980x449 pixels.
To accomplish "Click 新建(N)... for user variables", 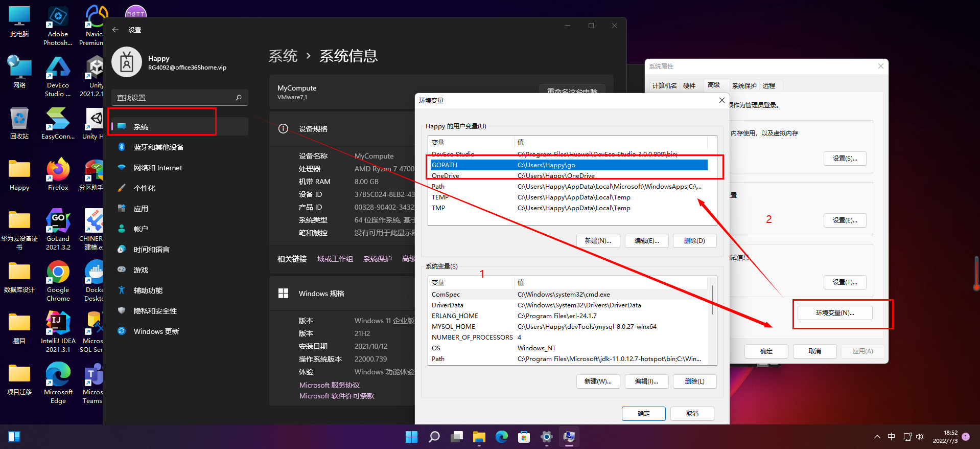I will (598, 240).
